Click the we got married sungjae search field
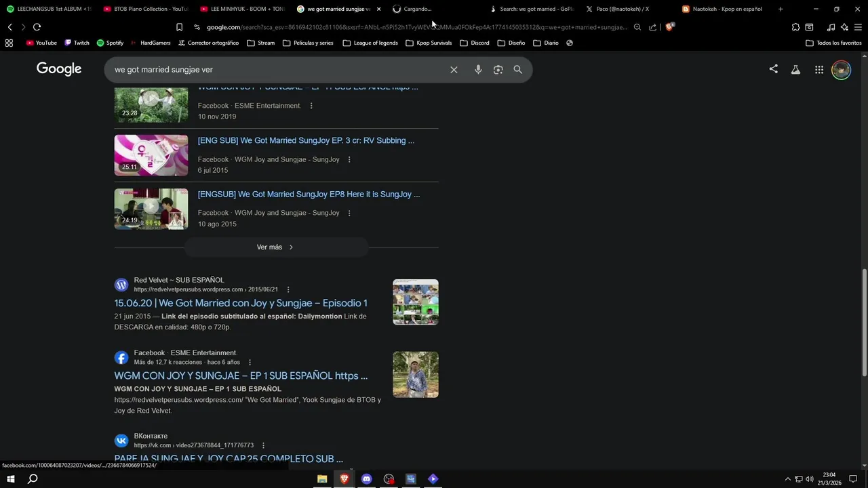The image size is (868, 488). (x=278, y=70)
